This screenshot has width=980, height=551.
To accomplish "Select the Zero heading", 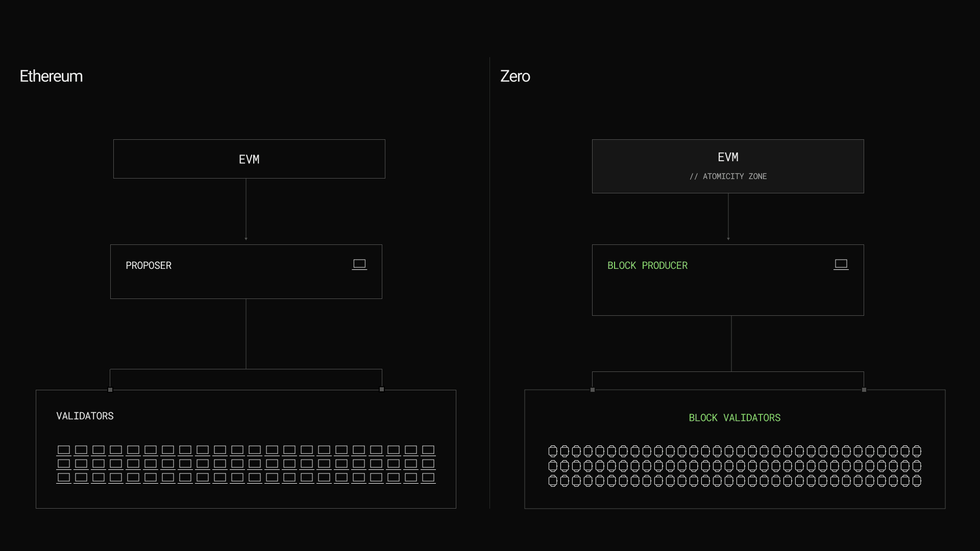I will click(x=515, y=76).
